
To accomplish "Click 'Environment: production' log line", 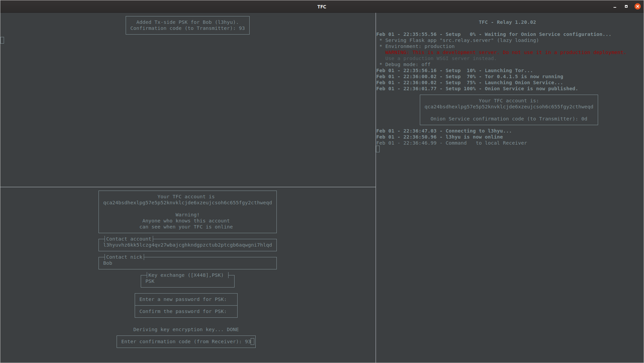I will [417, 46].
